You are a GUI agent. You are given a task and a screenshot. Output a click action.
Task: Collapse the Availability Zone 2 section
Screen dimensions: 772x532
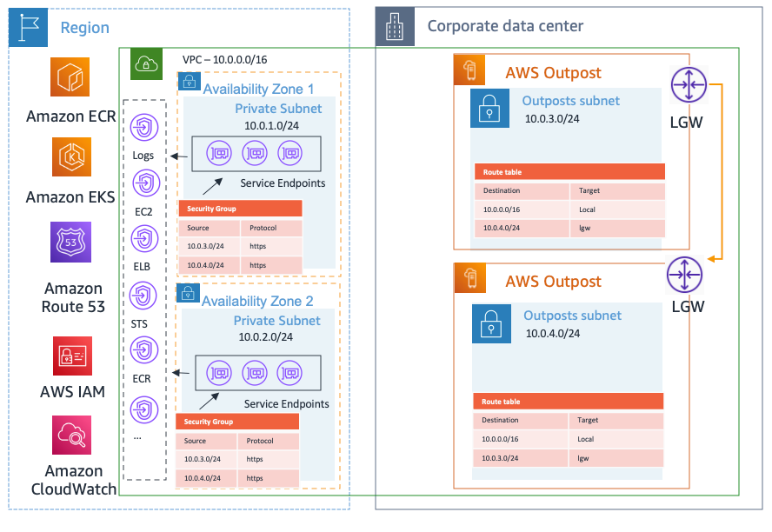[258, 300]
